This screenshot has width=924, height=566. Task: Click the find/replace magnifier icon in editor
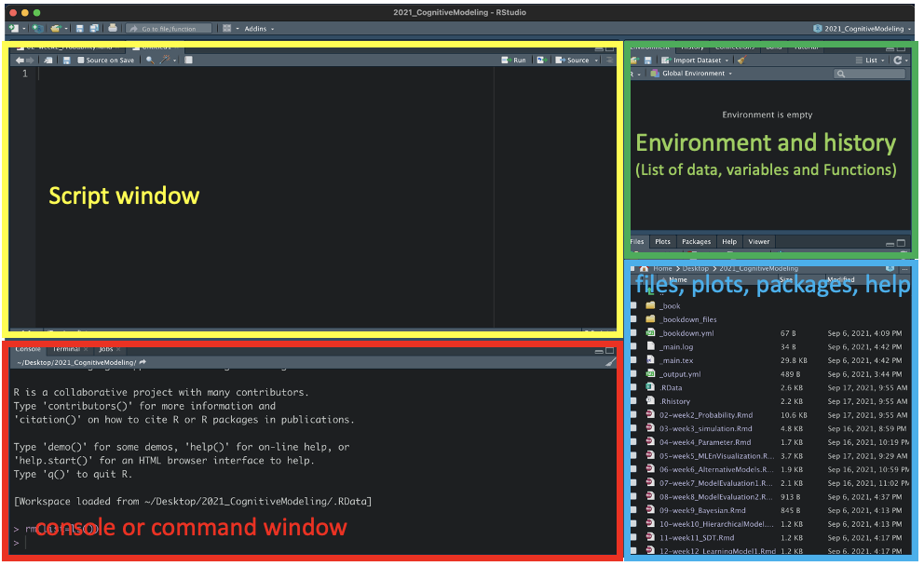(x=150, y=61)
